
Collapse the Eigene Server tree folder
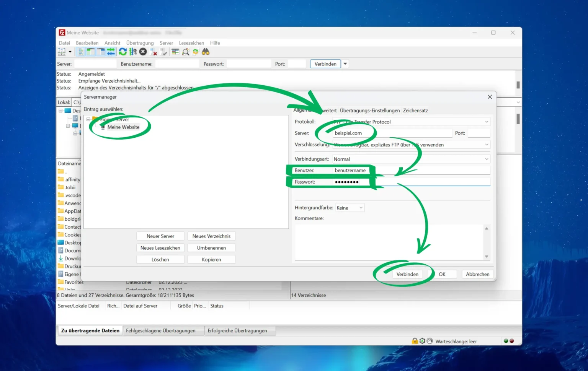(x=88, y=120)
